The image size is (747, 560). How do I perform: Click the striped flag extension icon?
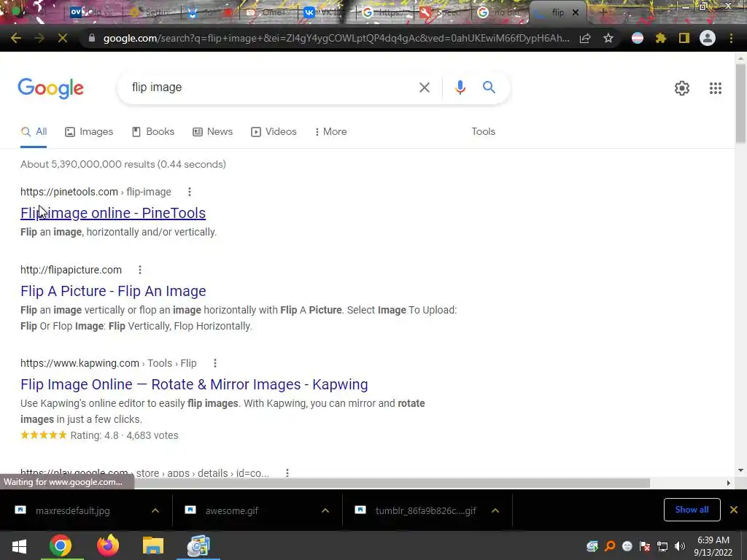pyautogui.click(x=638, y=38)
